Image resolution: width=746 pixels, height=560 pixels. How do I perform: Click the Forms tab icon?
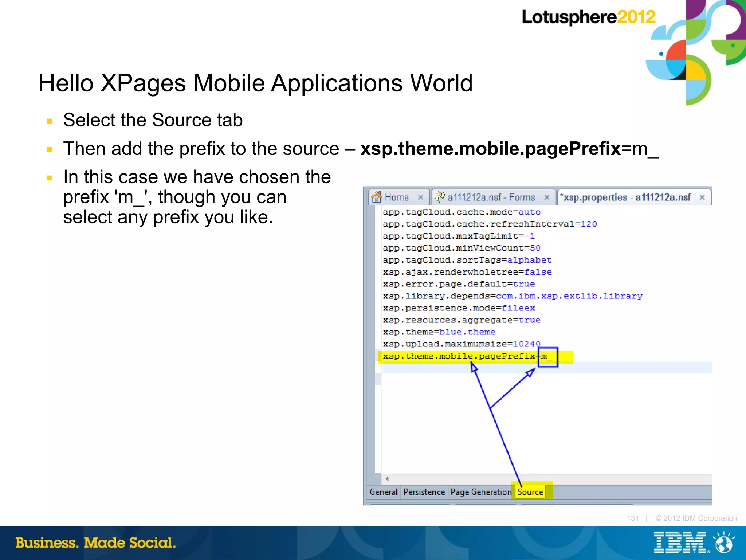click(439, 197)
